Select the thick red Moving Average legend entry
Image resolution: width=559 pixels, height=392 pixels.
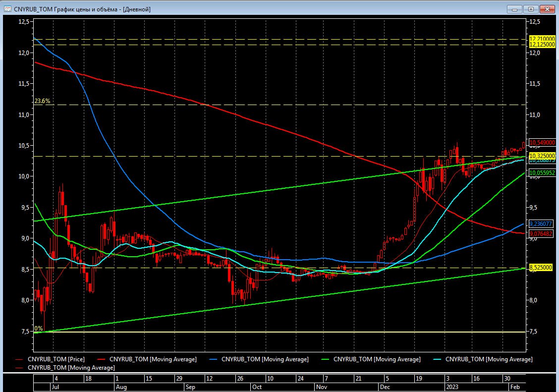[147, 359]
